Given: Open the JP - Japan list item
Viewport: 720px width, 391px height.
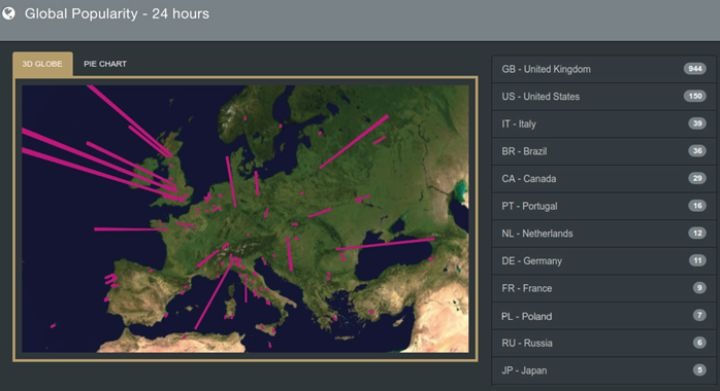Looking at the screenshot, I should 604,370.
